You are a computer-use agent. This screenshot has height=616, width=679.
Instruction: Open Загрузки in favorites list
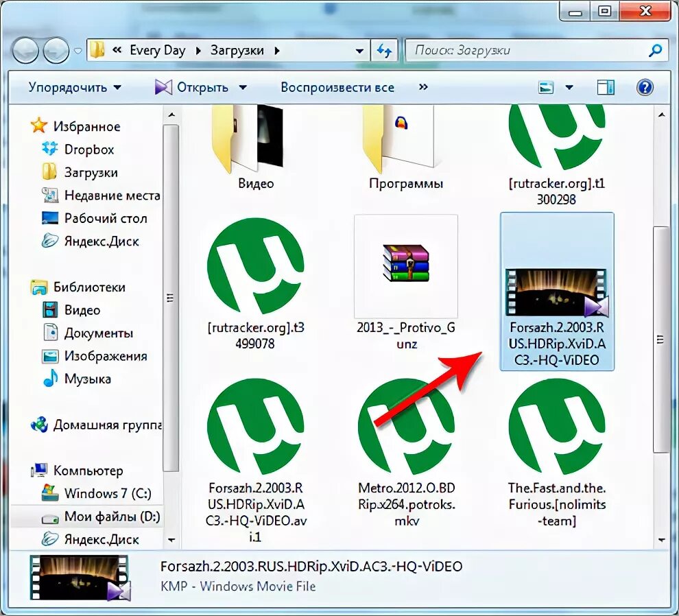click(80, 172)
